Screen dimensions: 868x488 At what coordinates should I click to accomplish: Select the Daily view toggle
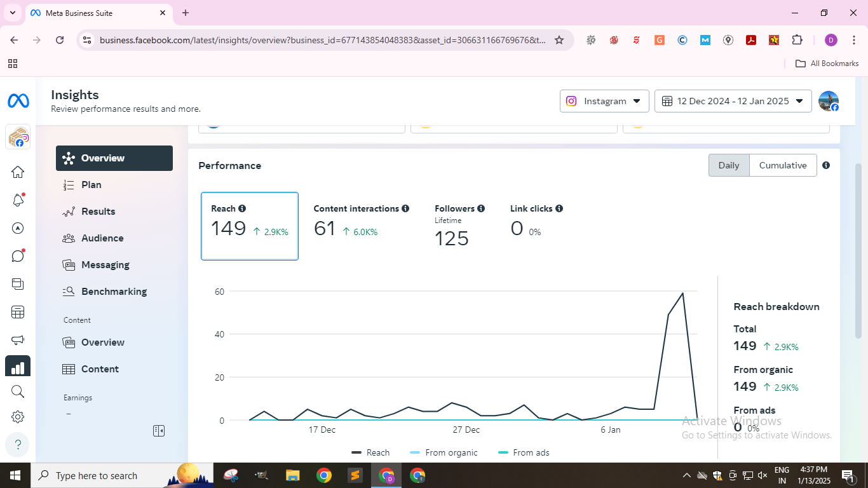[728, 165]
